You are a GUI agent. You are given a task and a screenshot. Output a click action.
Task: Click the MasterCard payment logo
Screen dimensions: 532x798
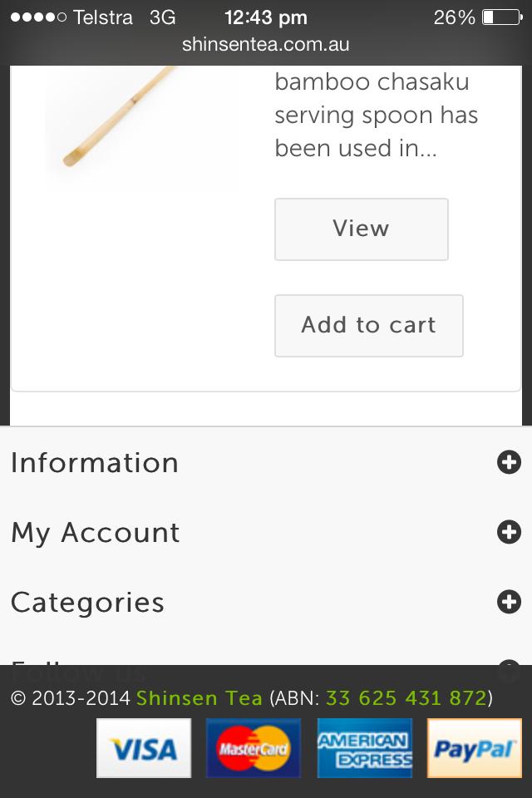[253, 748]
